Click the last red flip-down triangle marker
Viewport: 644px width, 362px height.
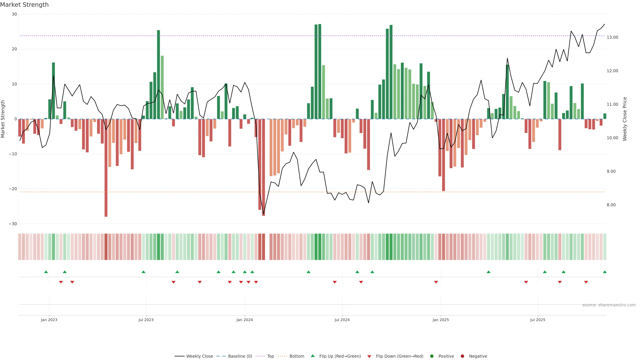(586, 282)
